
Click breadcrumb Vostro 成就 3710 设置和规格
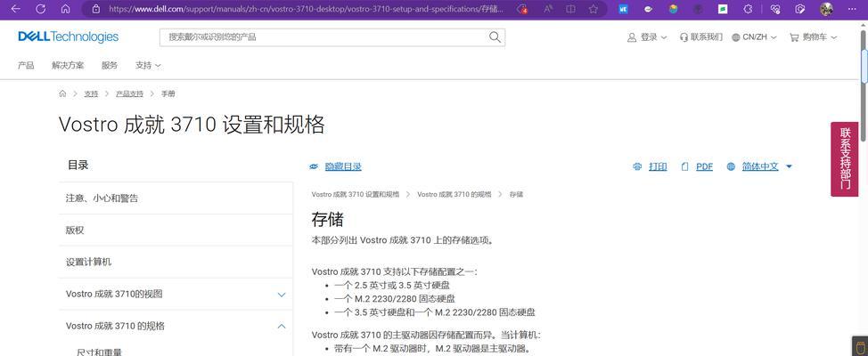click(x=356, y=195)
